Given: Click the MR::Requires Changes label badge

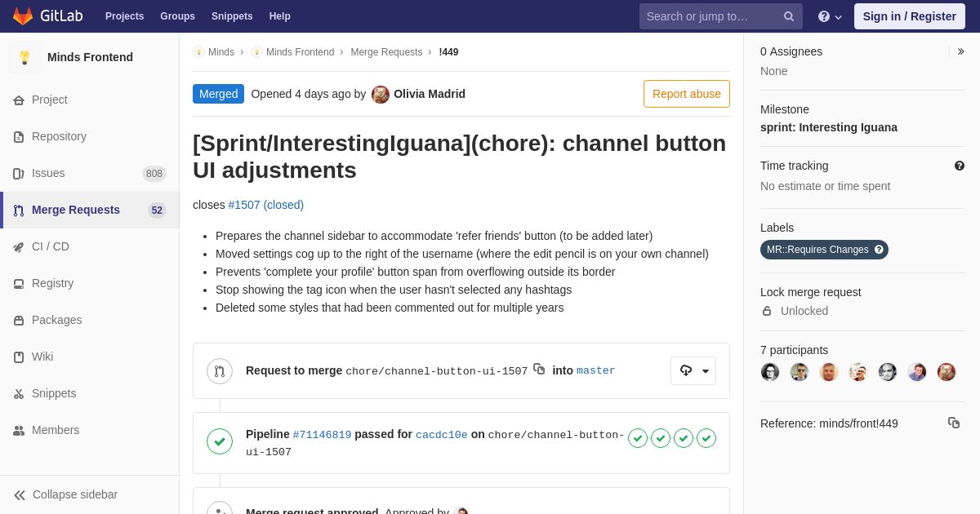Looking at the screenshot, I should 817,250.
